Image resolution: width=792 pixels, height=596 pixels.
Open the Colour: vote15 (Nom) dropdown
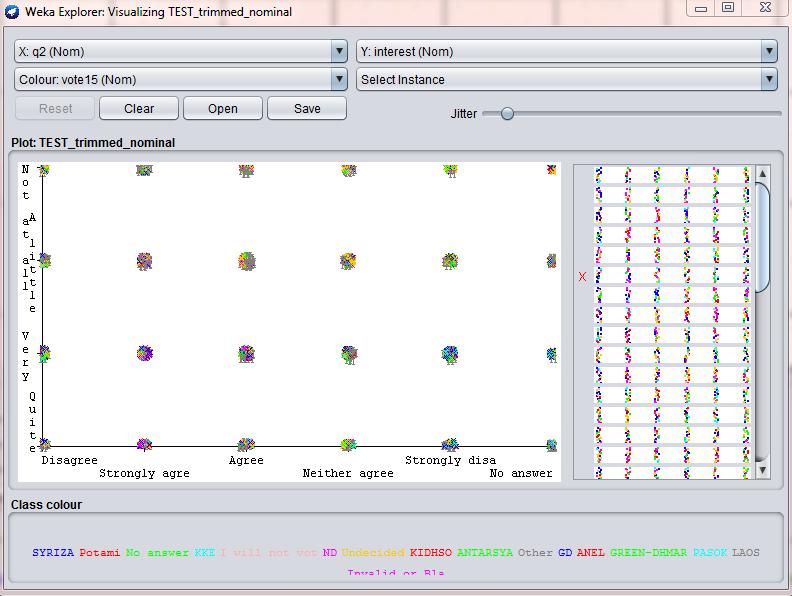click(181, 79)
